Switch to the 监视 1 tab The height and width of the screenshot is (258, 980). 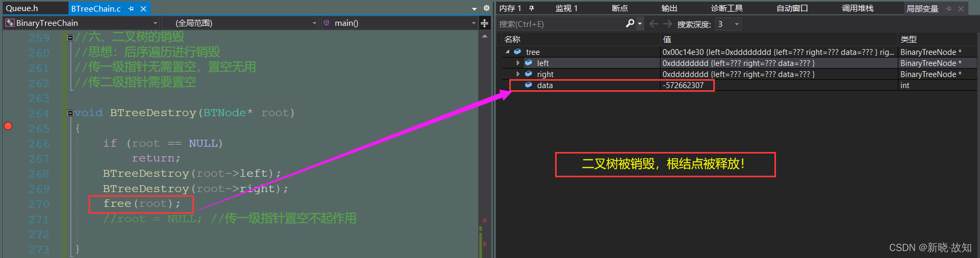click(566, 8)
